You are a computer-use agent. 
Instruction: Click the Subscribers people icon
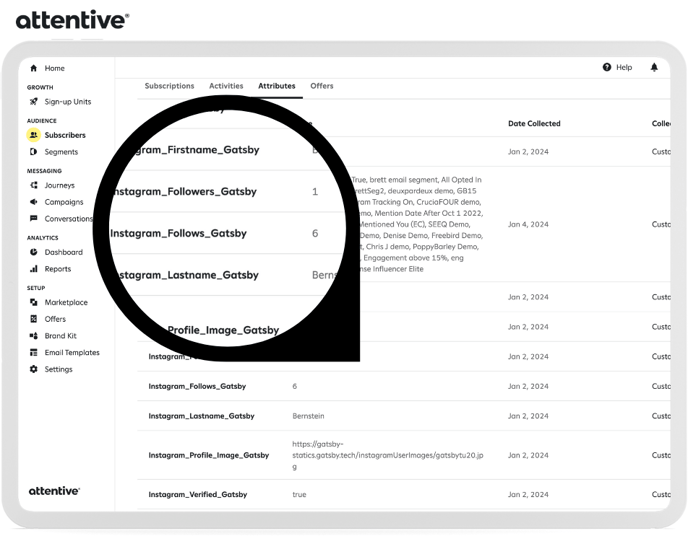tap(33, 135)
